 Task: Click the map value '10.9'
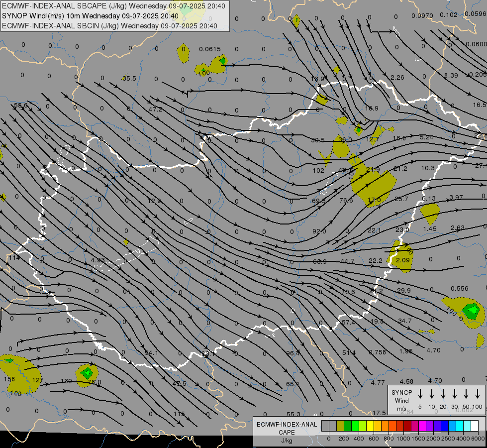(x=372, y=108)
